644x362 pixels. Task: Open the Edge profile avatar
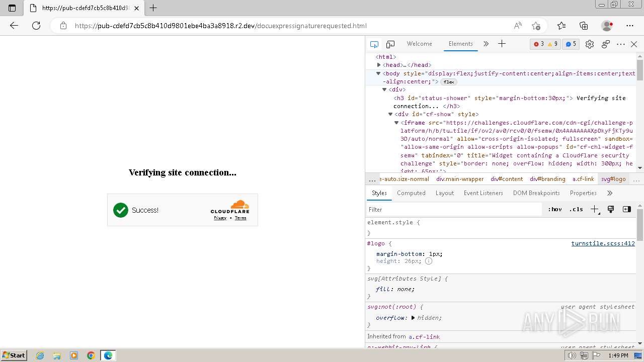[607, 26]
